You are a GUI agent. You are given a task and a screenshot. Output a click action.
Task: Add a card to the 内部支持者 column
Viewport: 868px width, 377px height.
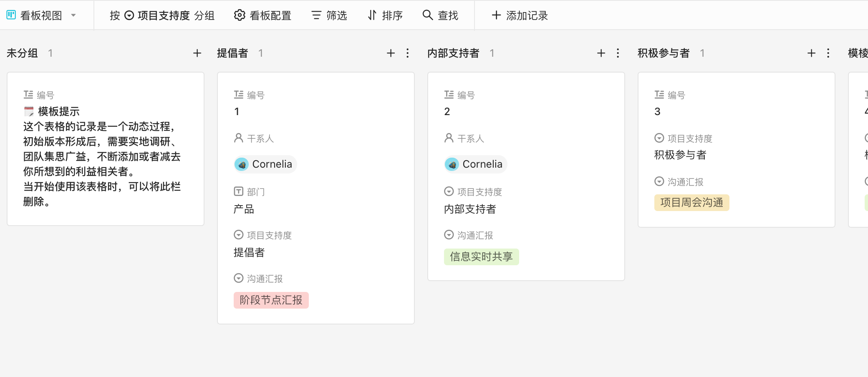[601, 53]
